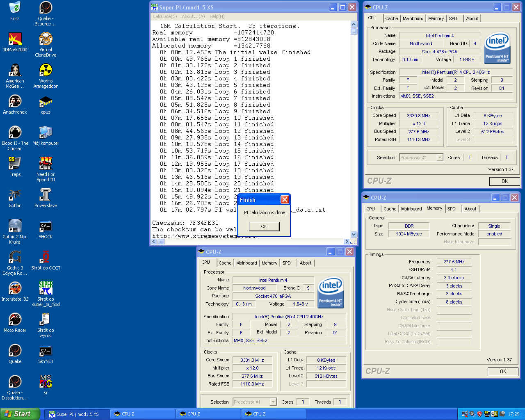The image size is (525, 420).
Task: Click OK in the Memory CPU-Z window
Action: coord(503,372)
